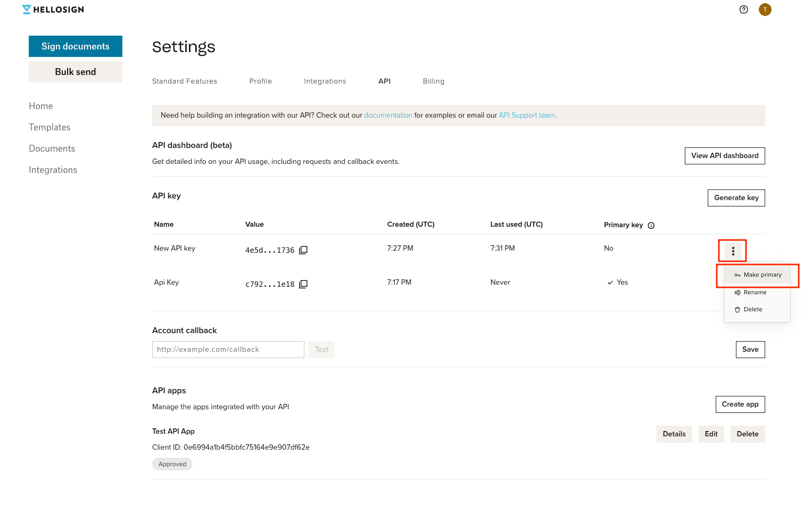Choose Rename in the key options menu
The image size is (812, 505).
[x=755, y=292]
